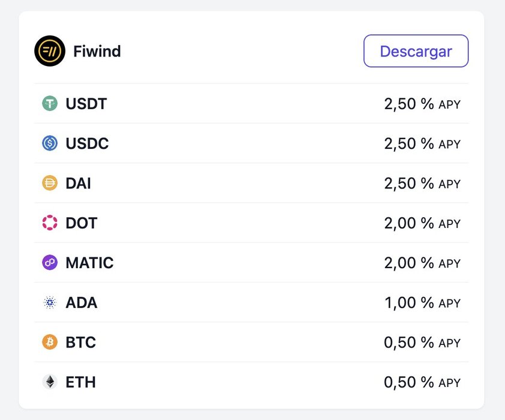Click the Descargar button
Screen dimensions: 505x420
click(416, 51)
